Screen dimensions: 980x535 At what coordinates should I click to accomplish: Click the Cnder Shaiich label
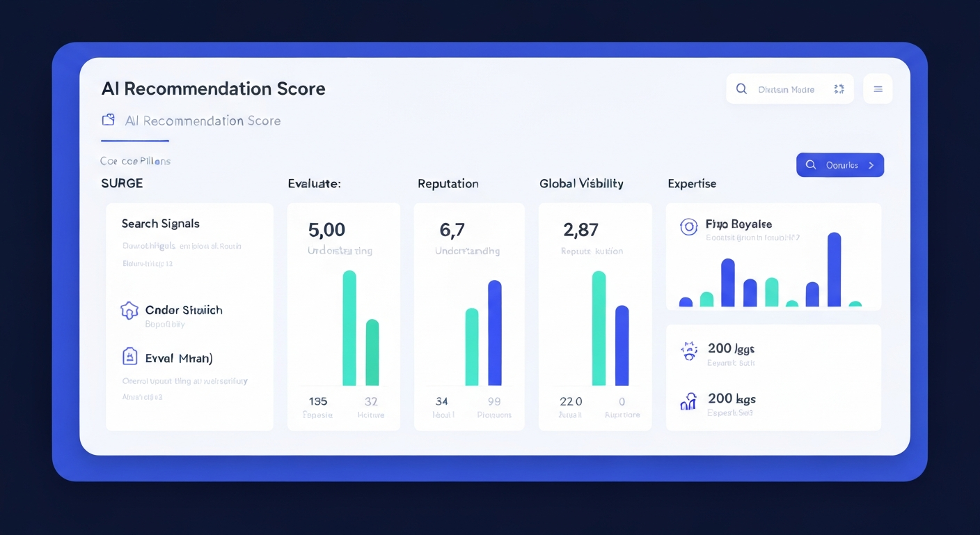pyautogui.click(x=184, y=310)
